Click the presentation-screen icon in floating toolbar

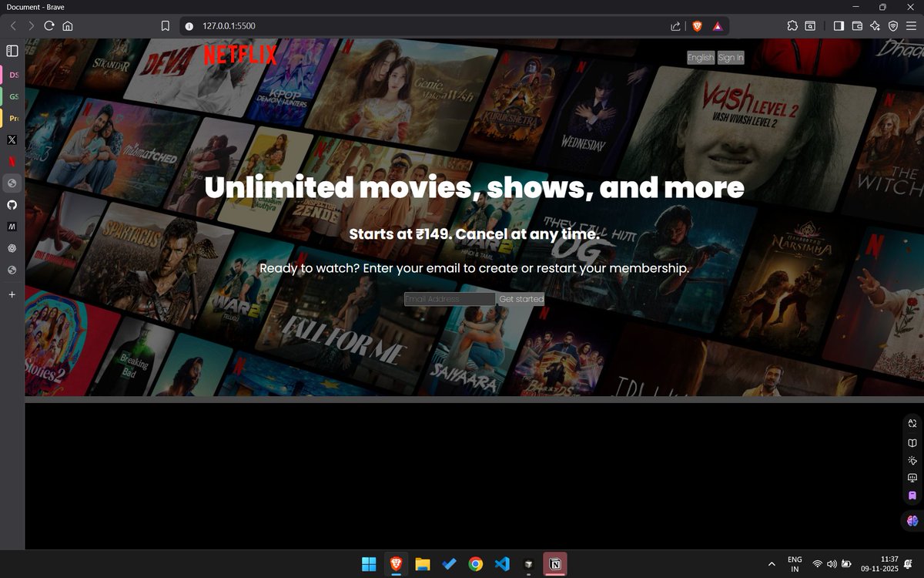pos(912,478)
